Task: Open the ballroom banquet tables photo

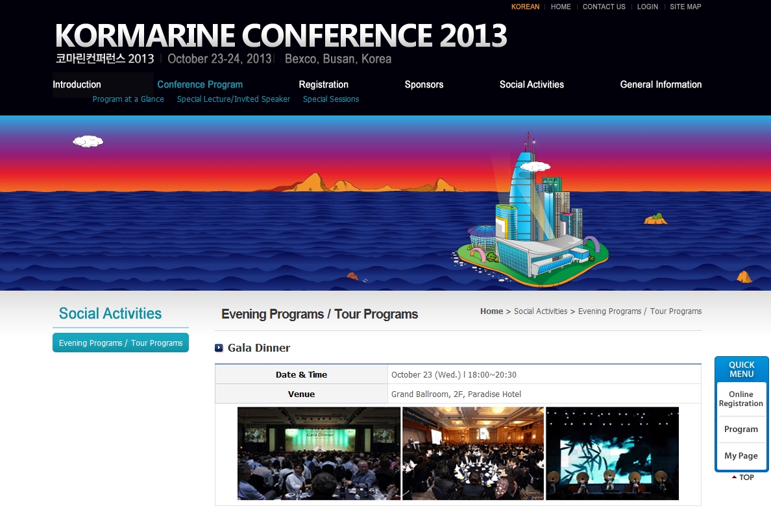Action: [473, 453]
